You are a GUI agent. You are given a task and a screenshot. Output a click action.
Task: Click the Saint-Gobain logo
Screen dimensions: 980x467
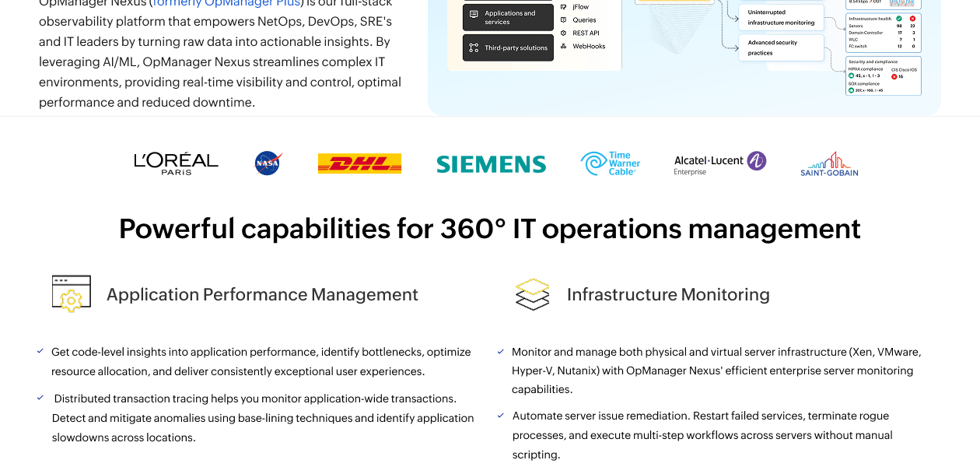coord(829,164)
